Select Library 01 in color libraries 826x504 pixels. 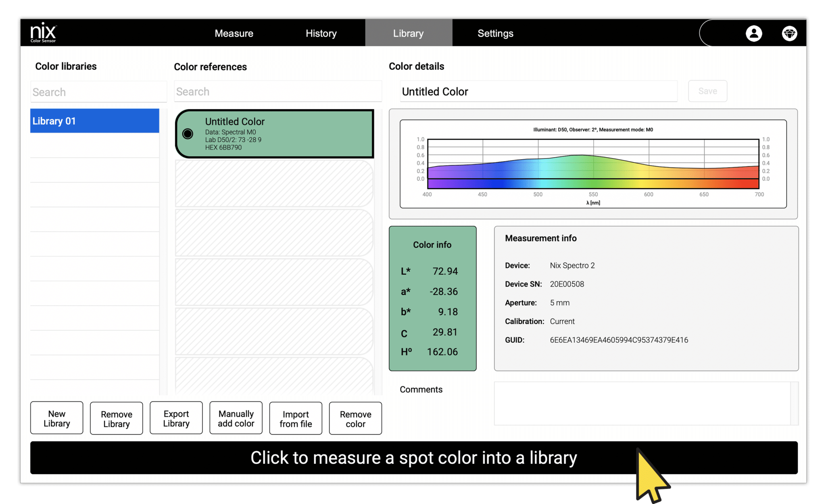click(95, 121)
